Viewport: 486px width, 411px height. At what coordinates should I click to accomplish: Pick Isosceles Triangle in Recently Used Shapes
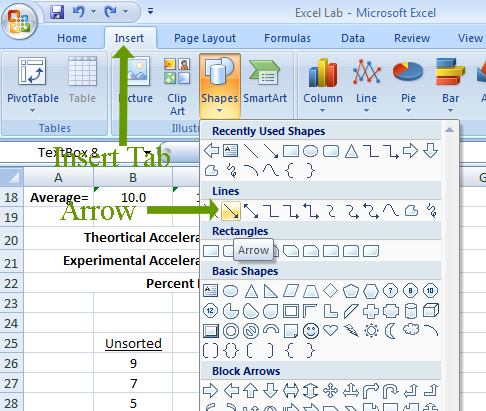351,151
